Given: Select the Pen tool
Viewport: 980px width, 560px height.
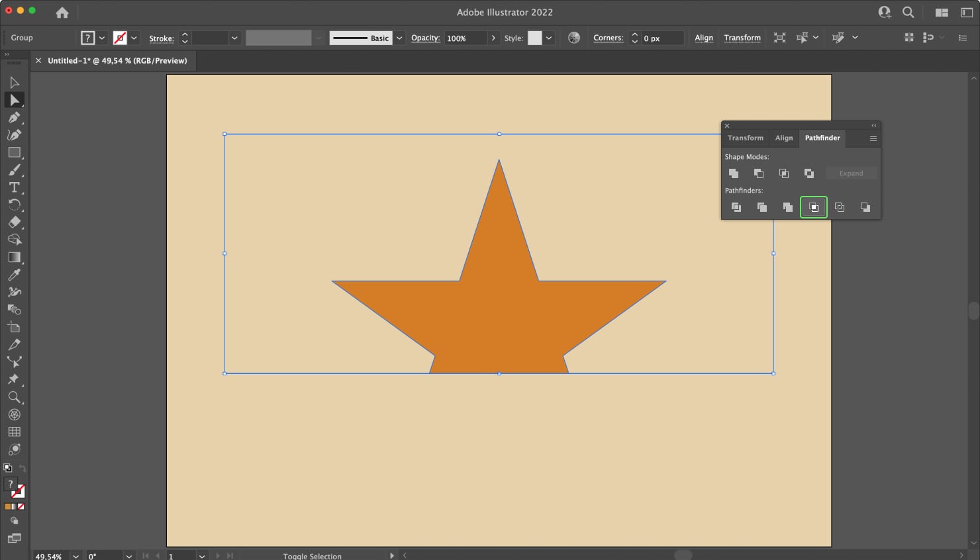Looking at the screenshot, I should point(15,117).
